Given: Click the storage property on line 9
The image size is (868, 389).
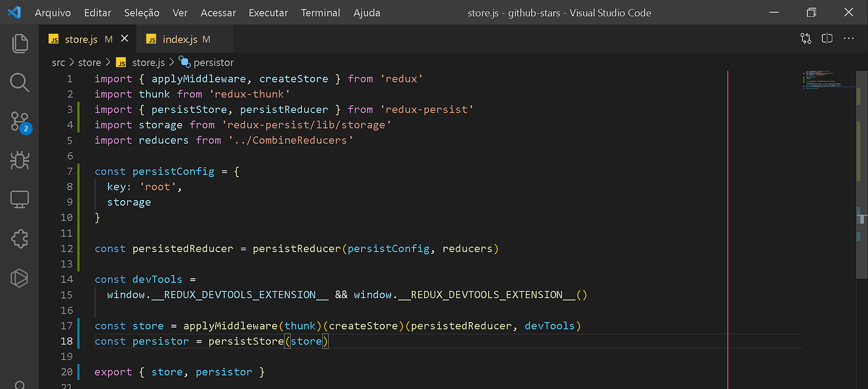Looking at the screenshot, I should click(x=129, y=203).
